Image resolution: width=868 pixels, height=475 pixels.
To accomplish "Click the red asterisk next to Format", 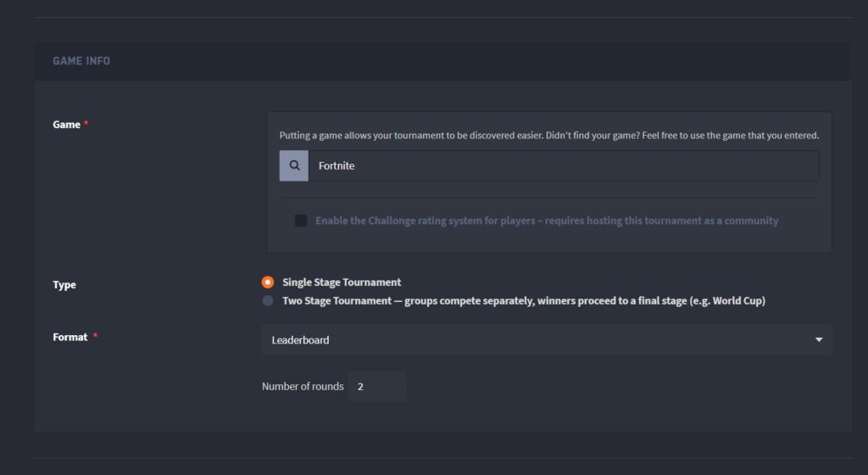I will tap(95, 338).
